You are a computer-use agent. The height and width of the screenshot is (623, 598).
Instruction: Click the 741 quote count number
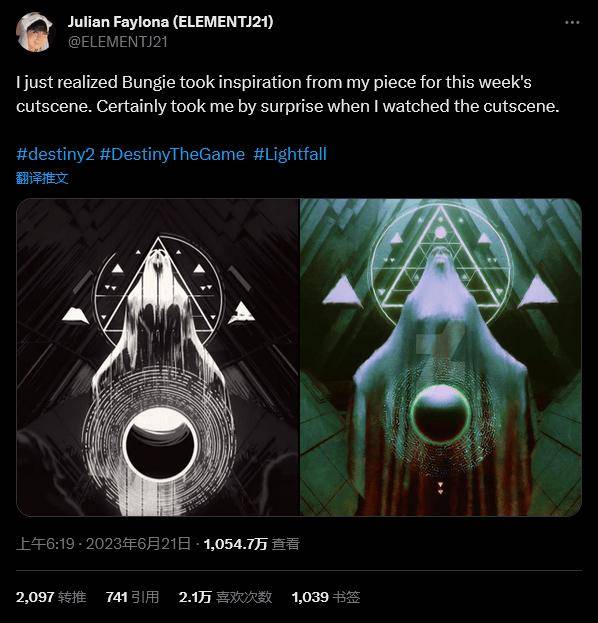[116, 597]
